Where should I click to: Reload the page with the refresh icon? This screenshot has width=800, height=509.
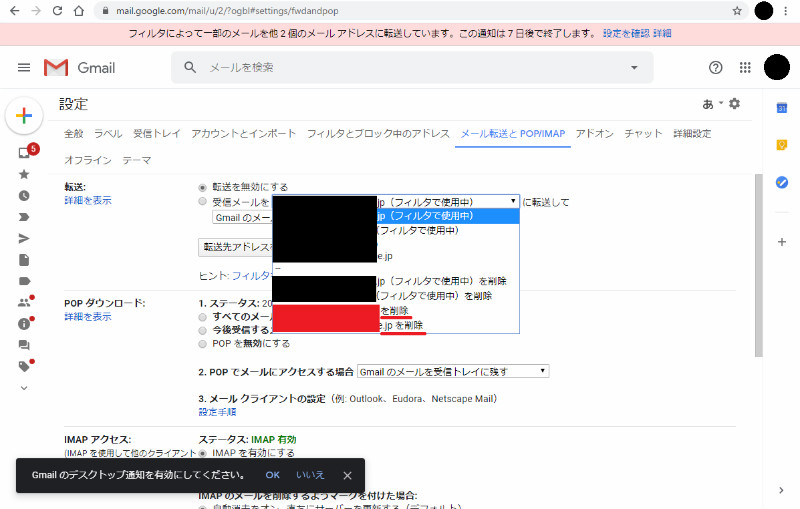coord(57,11)
